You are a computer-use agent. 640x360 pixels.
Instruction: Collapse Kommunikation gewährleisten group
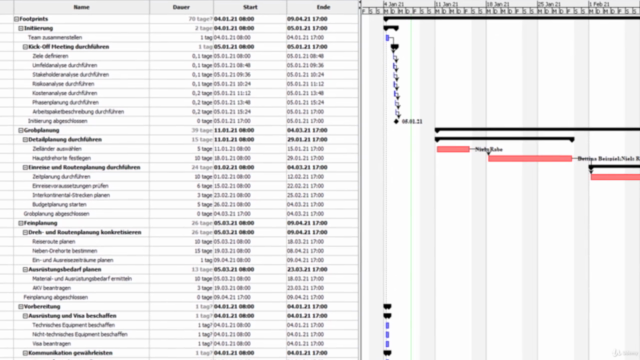[x=25, y=353]
